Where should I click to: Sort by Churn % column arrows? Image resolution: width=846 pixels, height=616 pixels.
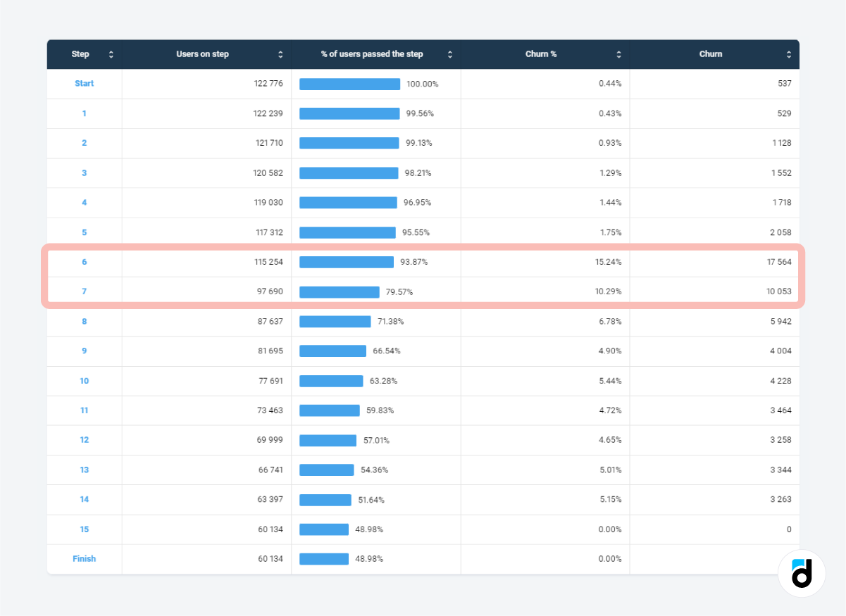coord(619,54)
